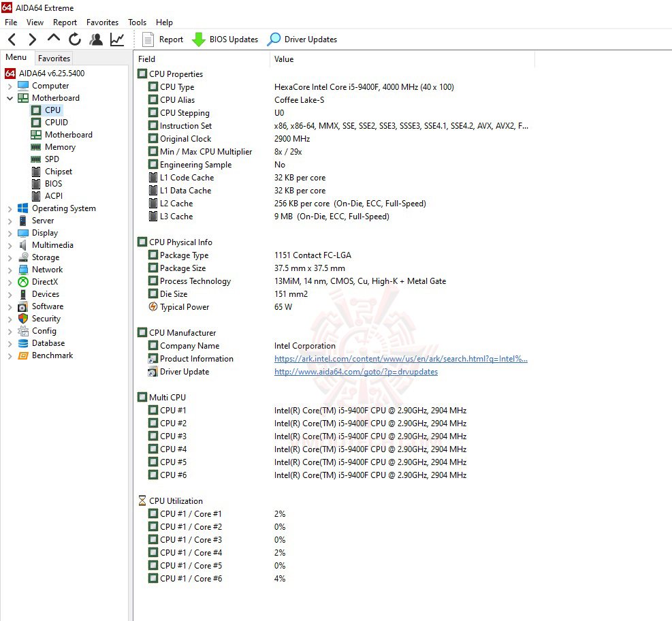The width and height of the screenshot is (672, 621).
Task: Open the View menu
Action: click(35, 22)
